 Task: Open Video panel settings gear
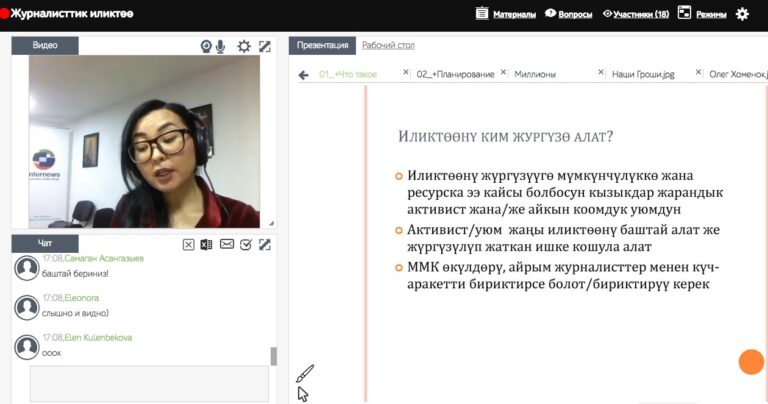point(243,46)
